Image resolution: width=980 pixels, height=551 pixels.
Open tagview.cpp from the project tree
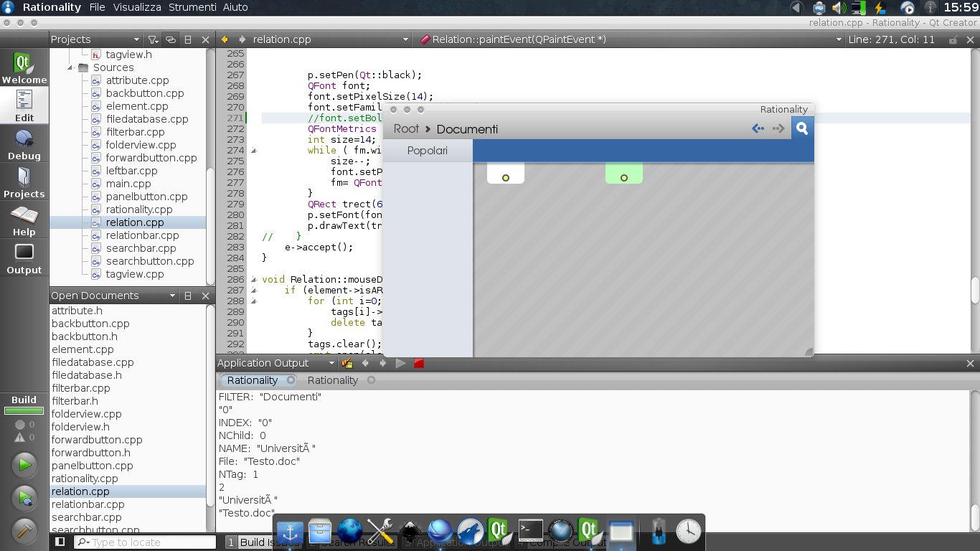135,274
